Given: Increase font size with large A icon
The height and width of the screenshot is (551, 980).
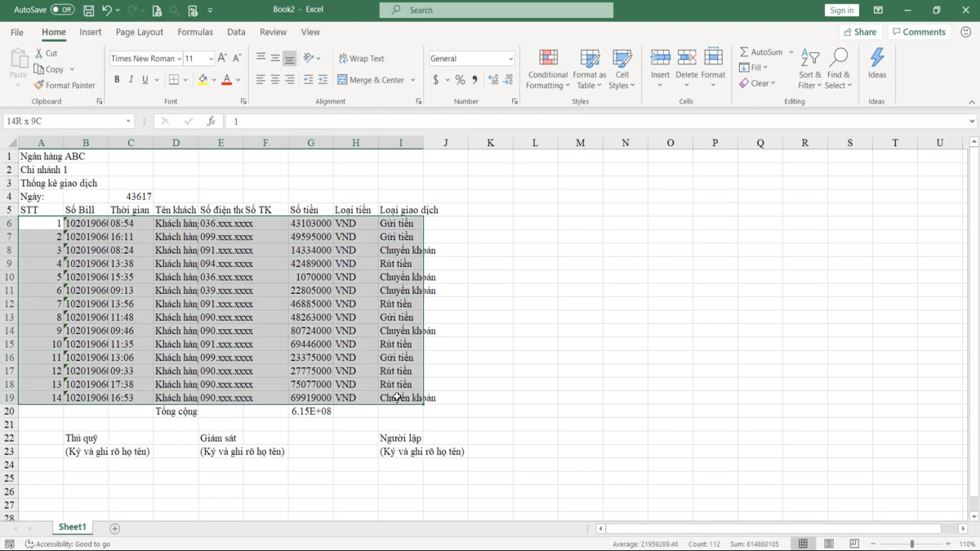Looking at the screenshot, I should [x=224, y=58].
